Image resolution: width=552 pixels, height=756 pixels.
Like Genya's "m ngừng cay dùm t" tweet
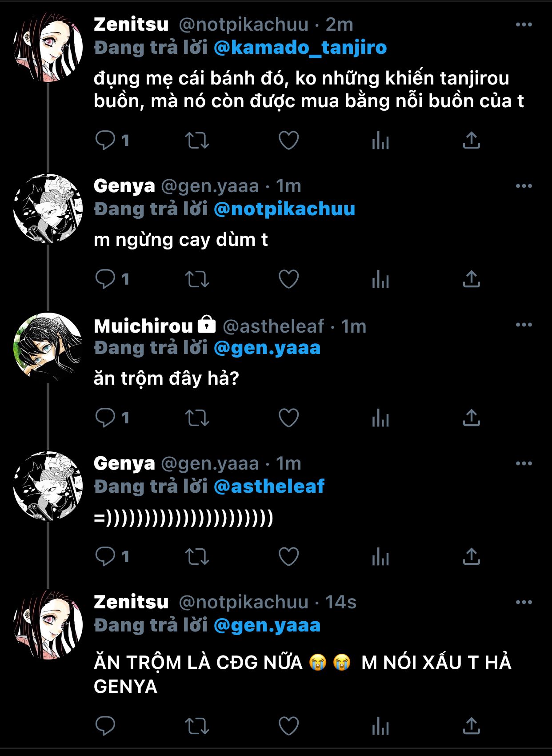(x=288, y=279)
